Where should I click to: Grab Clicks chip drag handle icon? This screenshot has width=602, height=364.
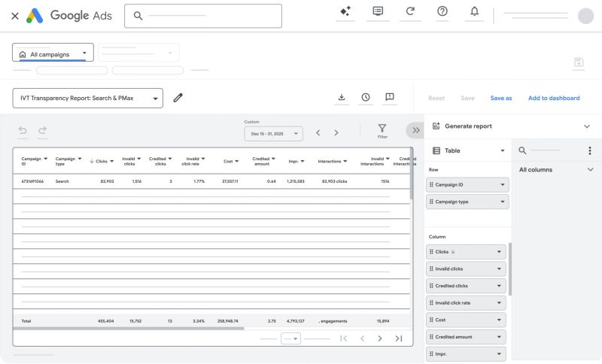[x=431, y=252]
